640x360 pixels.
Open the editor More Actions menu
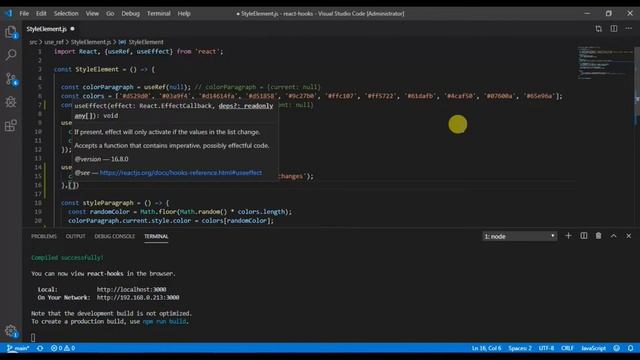629,29
